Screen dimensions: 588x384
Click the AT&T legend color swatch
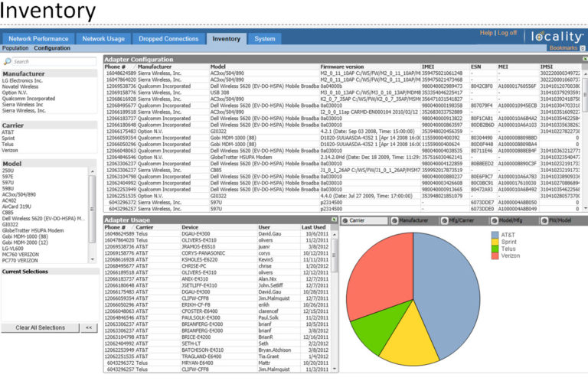point(495,235)
